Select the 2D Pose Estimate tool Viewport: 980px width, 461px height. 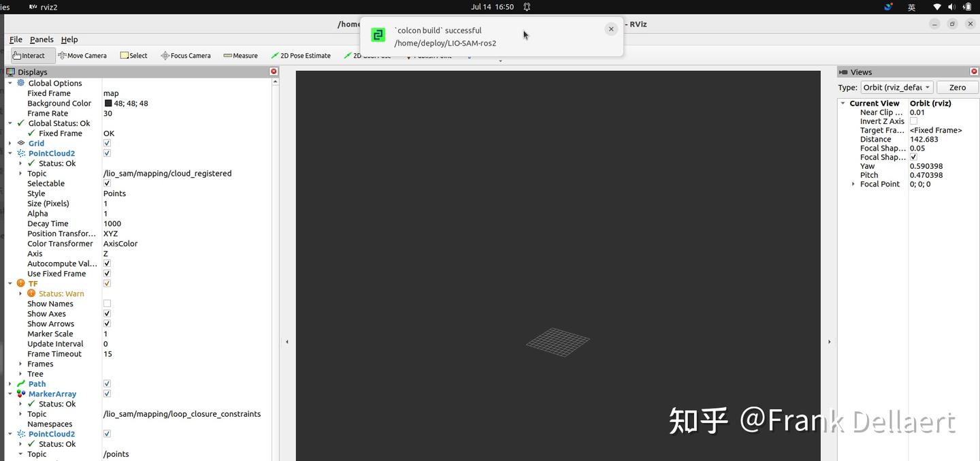301,55
